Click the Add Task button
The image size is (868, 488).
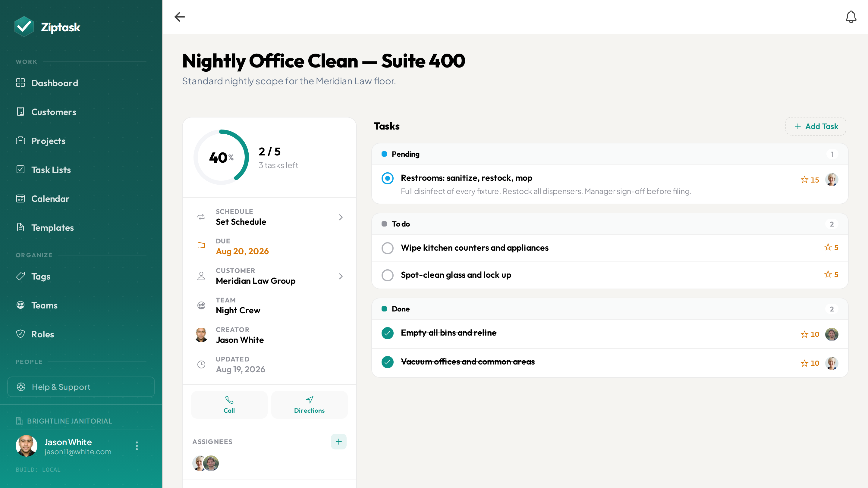816,126
